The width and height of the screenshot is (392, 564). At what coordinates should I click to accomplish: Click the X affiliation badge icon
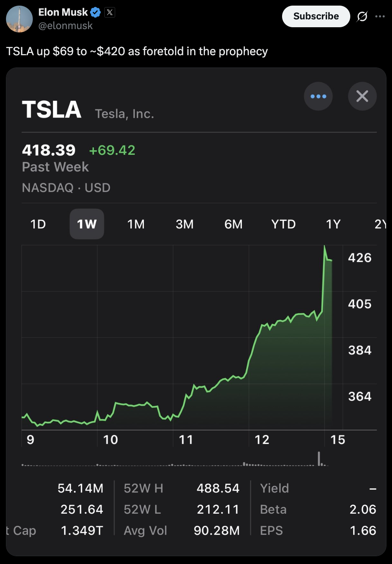click(110, 12)
